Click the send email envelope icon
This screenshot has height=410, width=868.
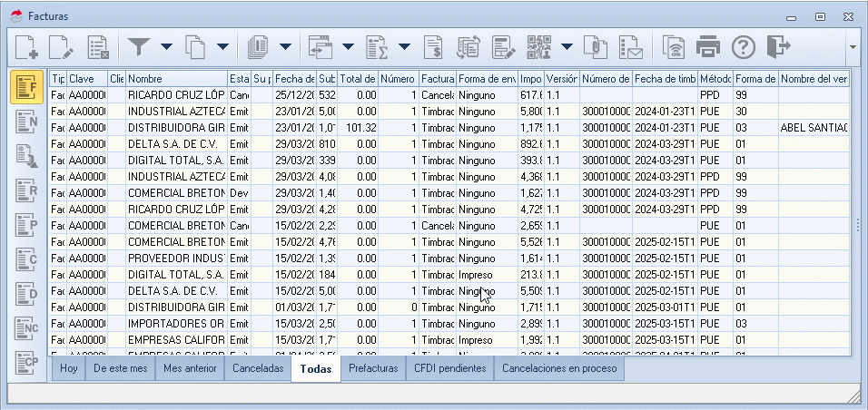tap(631, 46)
